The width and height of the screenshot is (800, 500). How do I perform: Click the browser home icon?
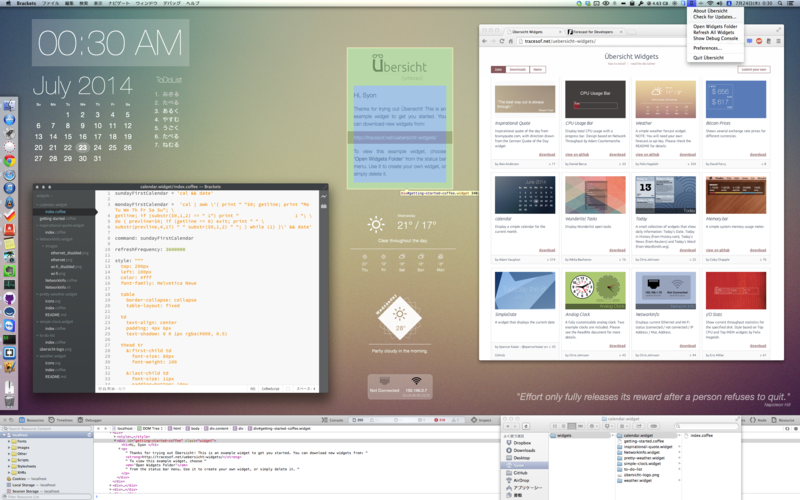[x=510, y=41]
